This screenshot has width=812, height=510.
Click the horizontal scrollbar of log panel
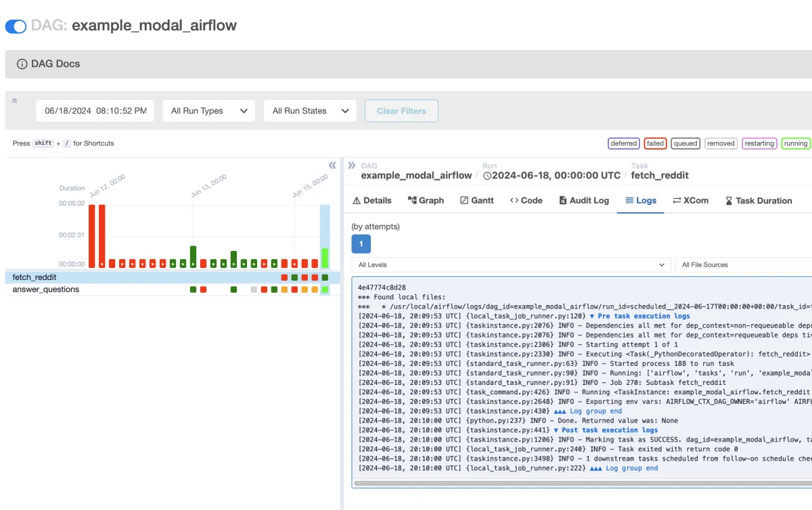pos(582,484)
